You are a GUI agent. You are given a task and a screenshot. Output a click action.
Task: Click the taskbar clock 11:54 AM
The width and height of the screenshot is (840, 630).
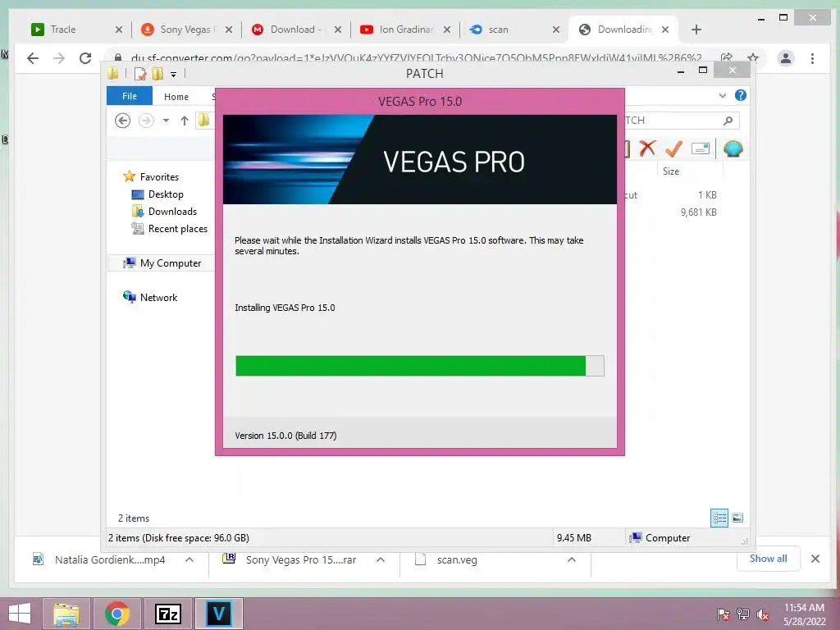[804, 608]
